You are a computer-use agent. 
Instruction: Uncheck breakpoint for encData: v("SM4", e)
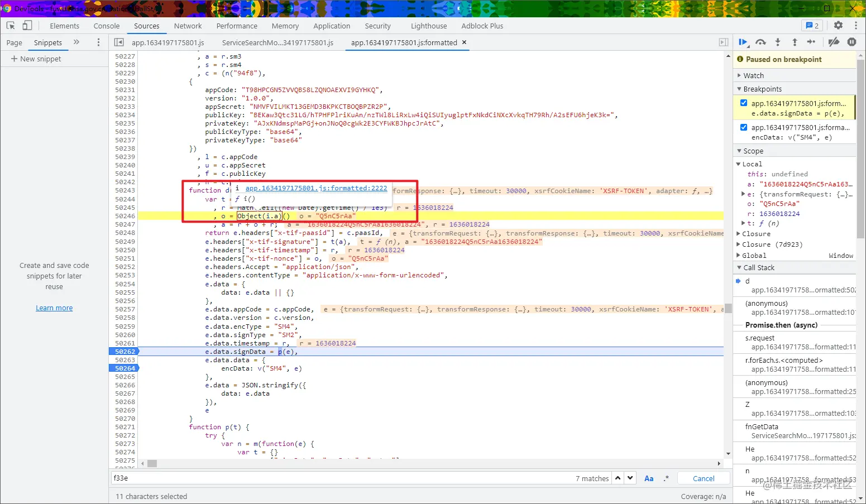tap(744, 127)
